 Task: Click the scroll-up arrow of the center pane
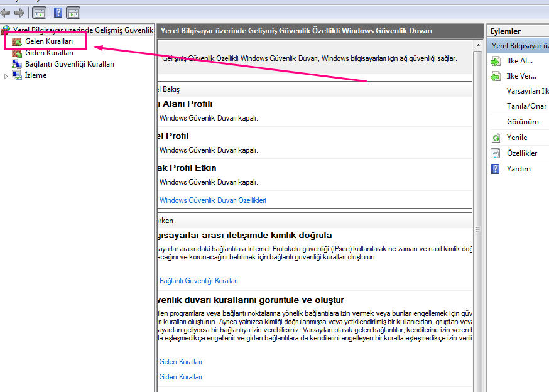point(477,45)
